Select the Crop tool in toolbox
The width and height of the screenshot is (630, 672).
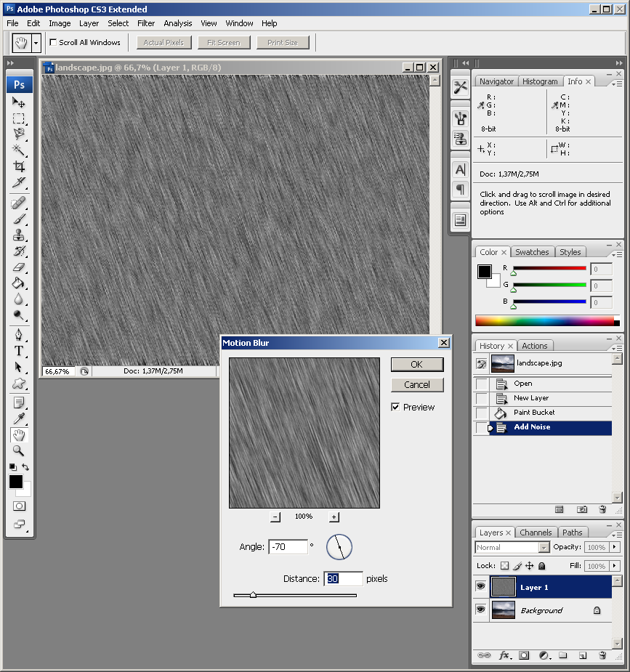[19, 166]
